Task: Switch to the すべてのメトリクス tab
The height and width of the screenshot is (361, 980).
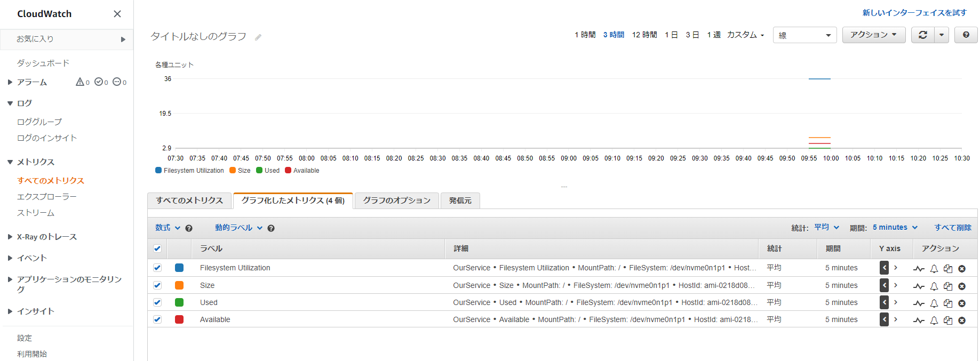Action: coord(189,200)
